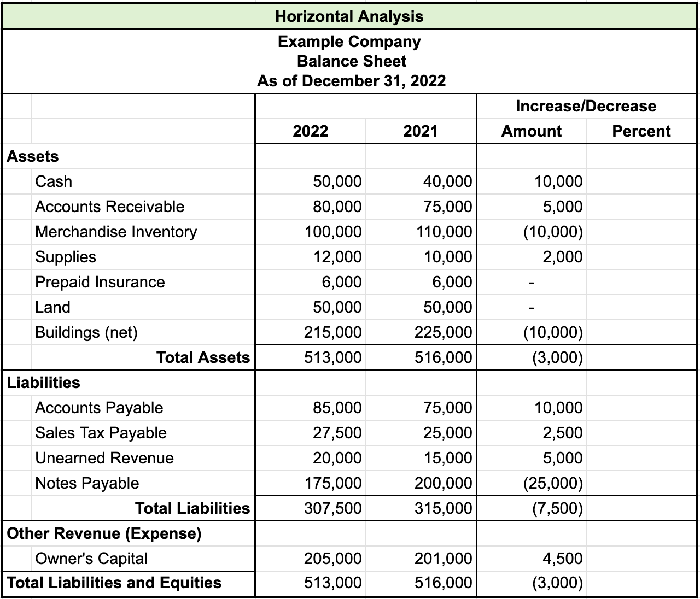Select Land 2021 value 50,000
Viewport: 700px width, 599px height.
pos(447,307)
